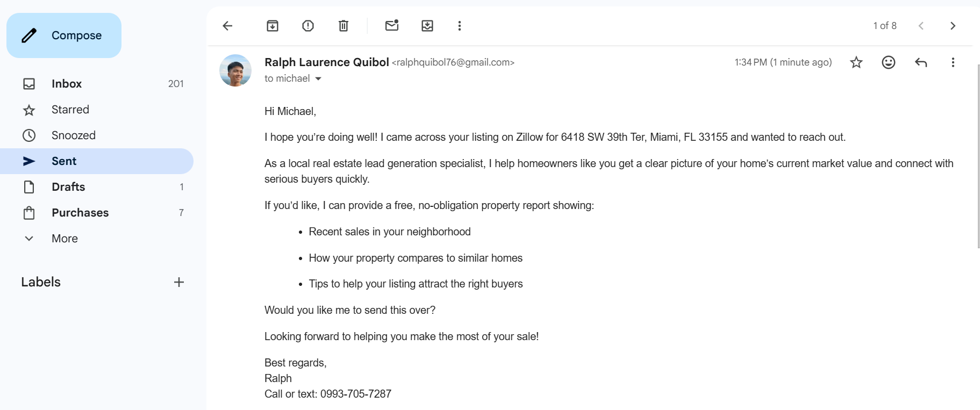
Task: Mark this email as unread
Action: pyautogui.click(x=392, y=26)
